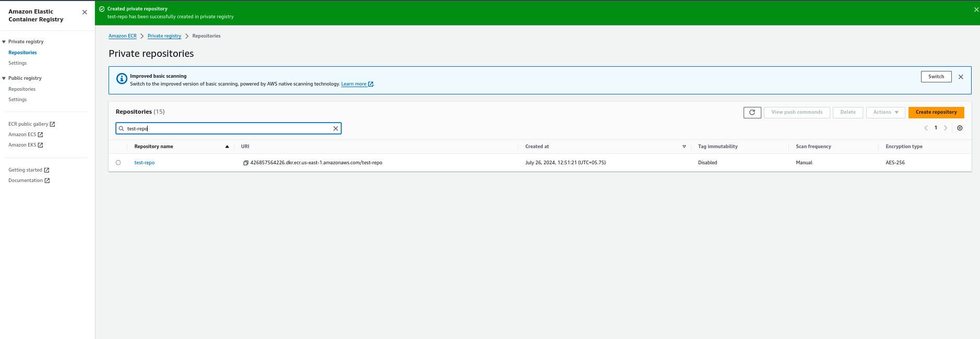This screenshot has width=980, height=339.
Task: Clear the search field with X icon
Action: 336,128
